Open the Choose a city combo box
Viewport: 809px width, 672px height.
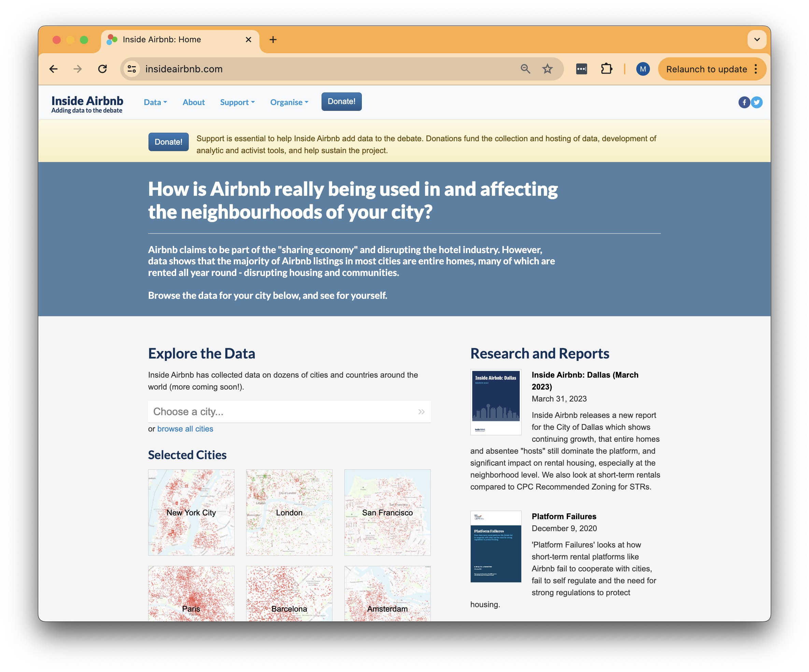(x=289, y=411)
